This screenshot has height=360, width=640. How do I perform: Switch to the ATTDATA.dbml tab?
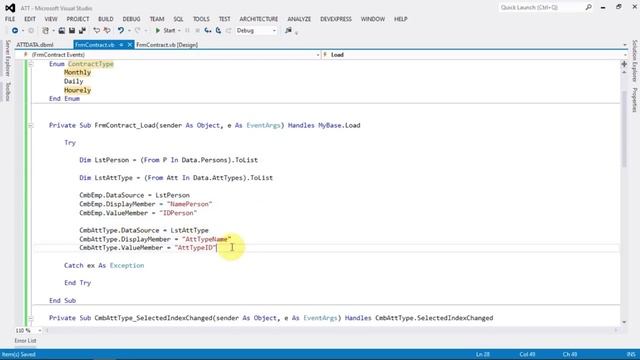click(x=35, y=45)
